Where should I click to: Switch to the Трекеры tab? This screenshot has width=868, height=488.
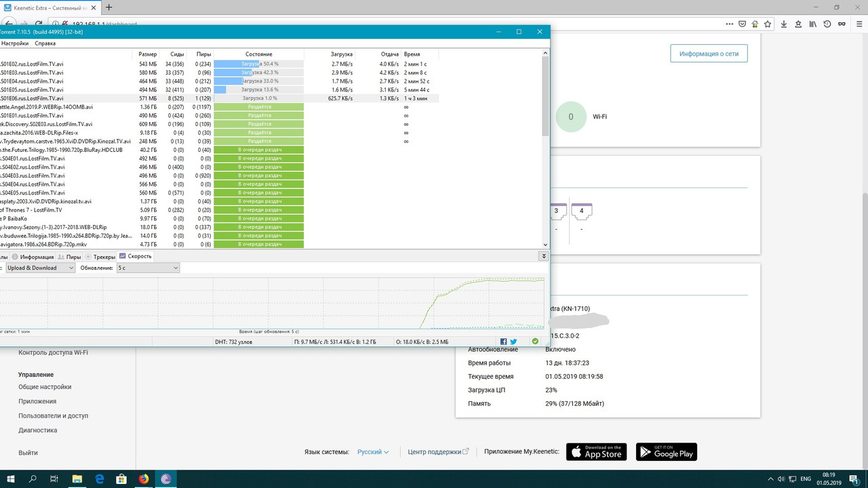[100, 257]
